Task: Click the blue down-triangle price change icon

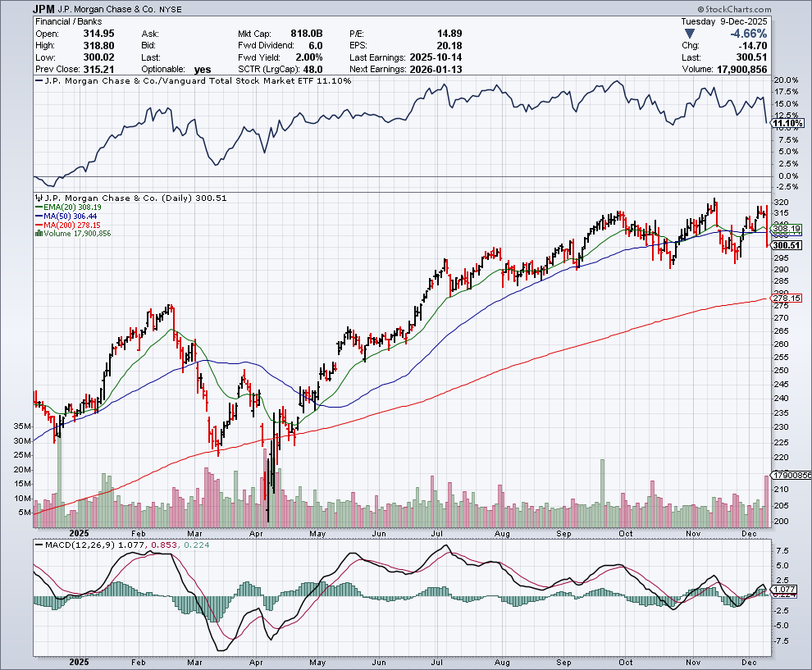Action: (x=691, y=34)
